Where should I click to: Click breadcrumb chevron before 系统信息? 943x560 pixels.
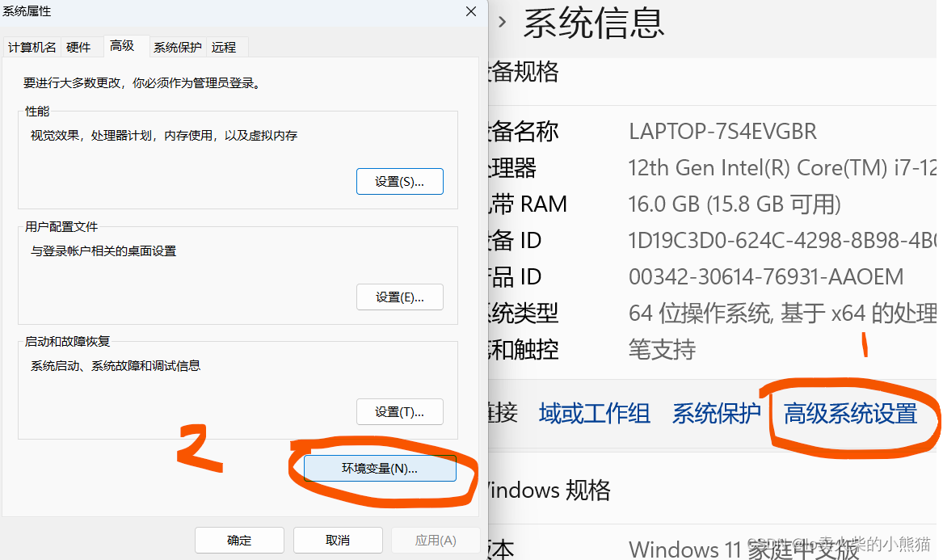[503, 22]
